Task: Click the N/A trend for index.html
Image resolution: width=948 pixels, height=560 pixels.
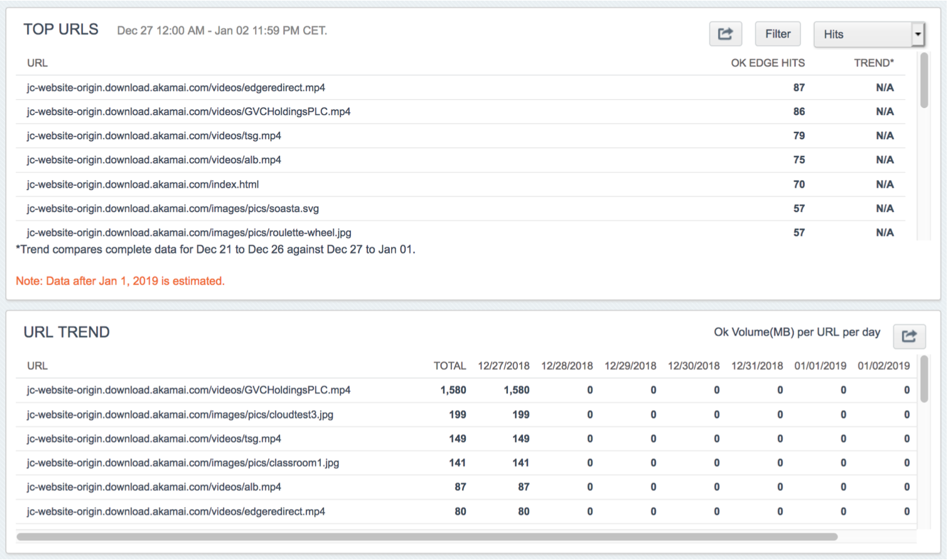Action: pos(885,185)
